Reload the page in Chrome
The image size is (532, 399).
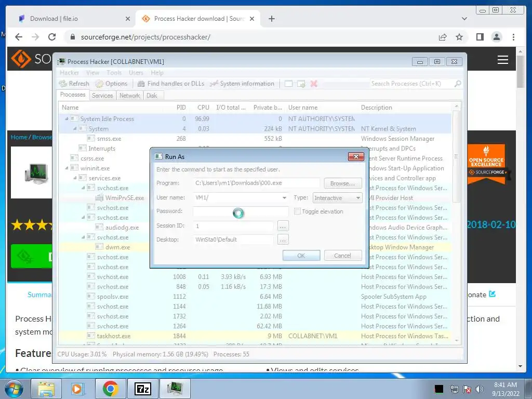coord(52,37)
